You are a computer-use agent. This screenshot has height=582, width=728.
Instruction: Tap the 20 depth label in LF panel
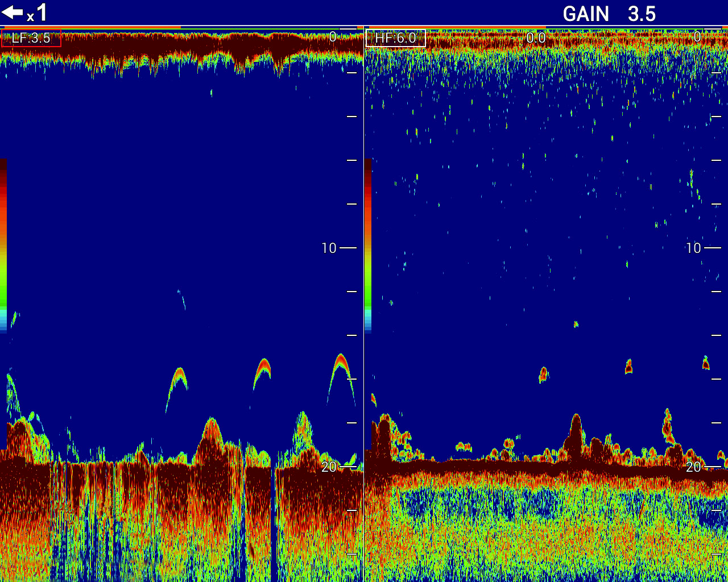point(329,467)
